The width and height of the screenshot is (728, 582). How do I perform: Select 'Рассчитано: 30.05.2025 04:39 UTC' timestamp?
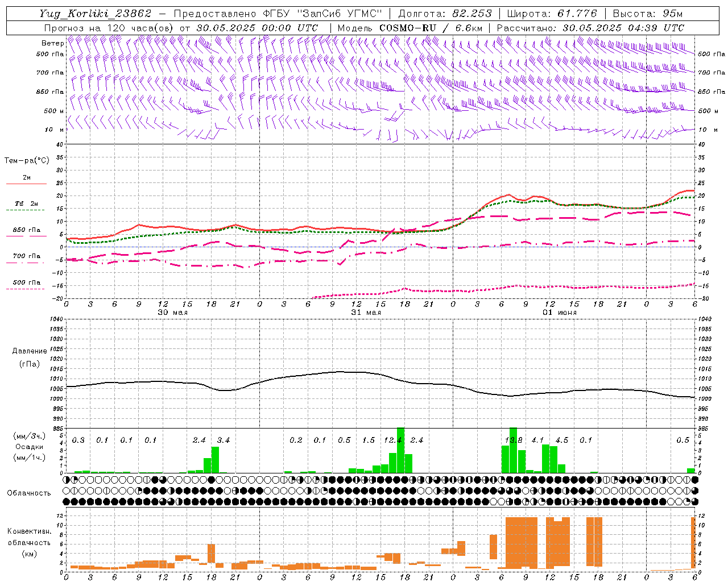pyautogui.click(x=590, y=28)
